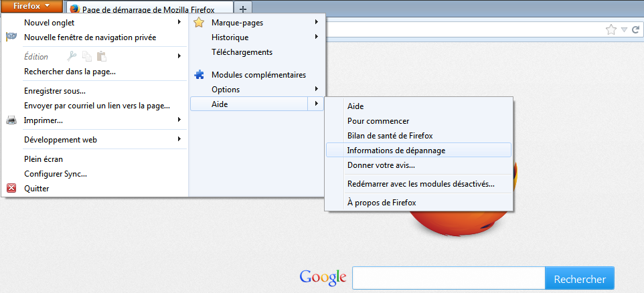
Task: Click the scissors cut icon
Action: [x=72, y=56]
